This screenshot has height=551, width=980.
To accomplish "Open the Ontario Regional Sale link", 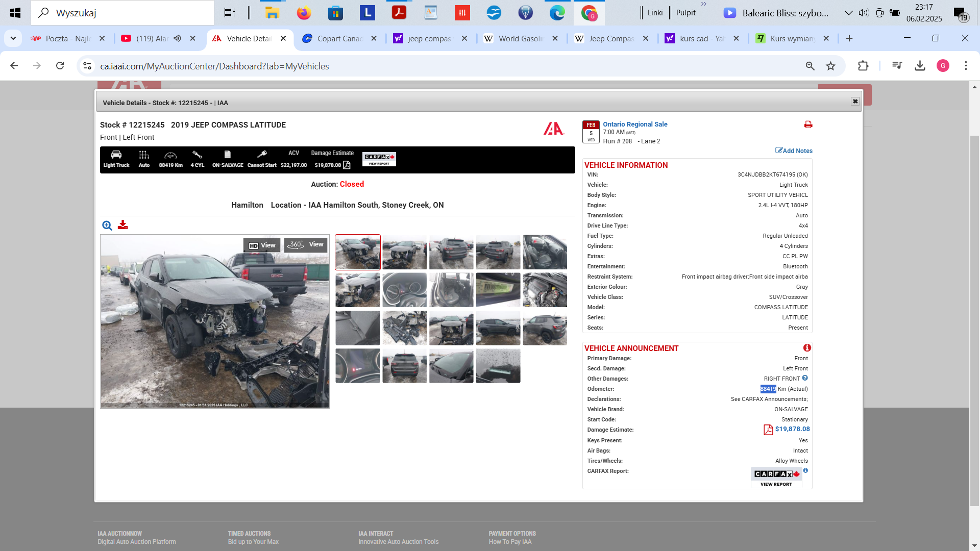I will [x=635, y=124].
